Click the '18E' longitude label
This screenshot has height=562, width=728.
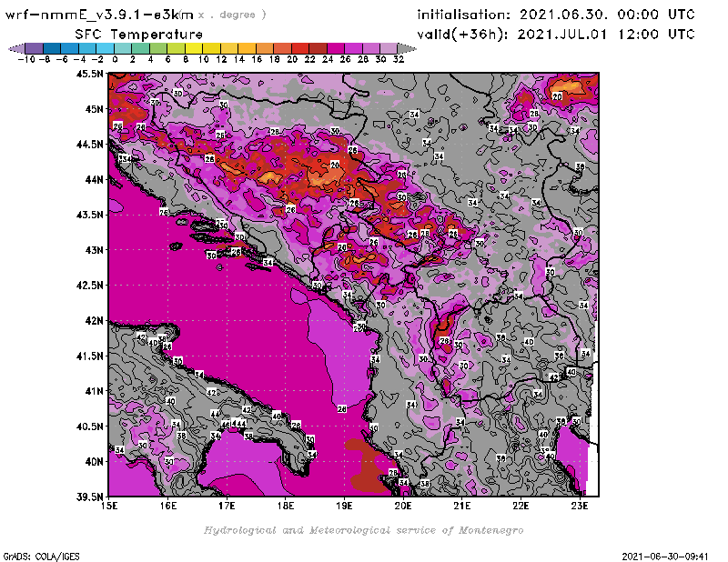pos(286,506)
